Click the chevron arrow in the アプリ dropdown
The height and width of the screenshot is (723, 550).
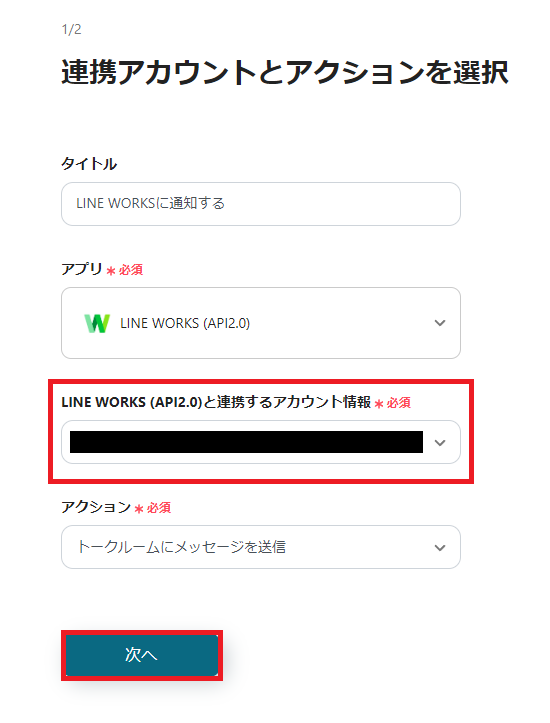tap(440, 323)
